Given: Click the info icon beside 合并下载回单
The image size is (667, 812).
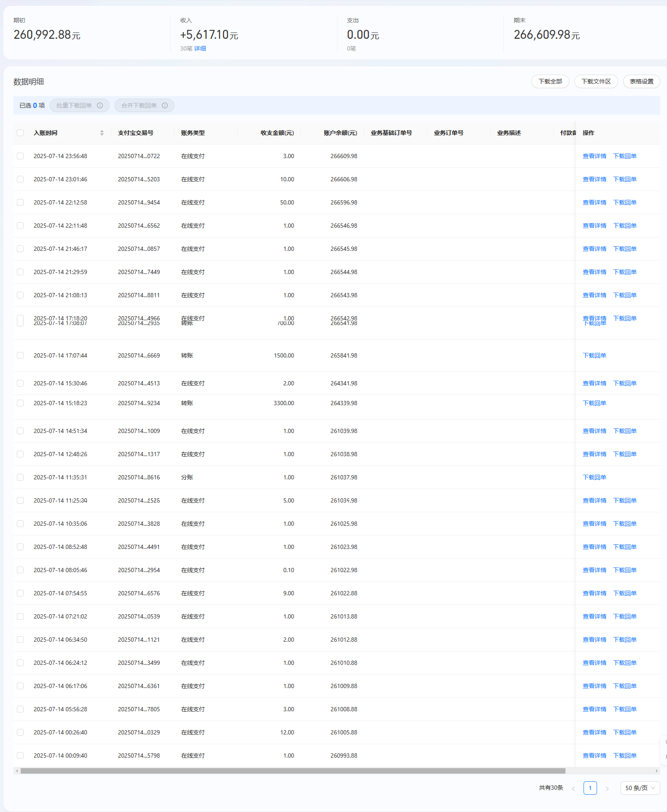Looking at the screenshot, I should pyautogui.click(x=165, y=105).
